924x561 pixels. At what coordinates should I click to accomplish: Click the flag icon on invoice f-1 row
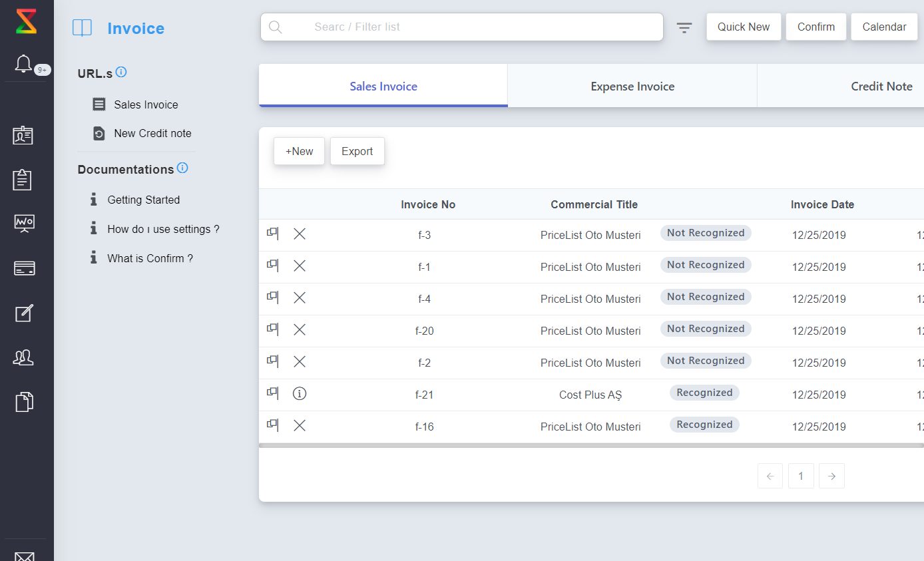tap(272, 266)
